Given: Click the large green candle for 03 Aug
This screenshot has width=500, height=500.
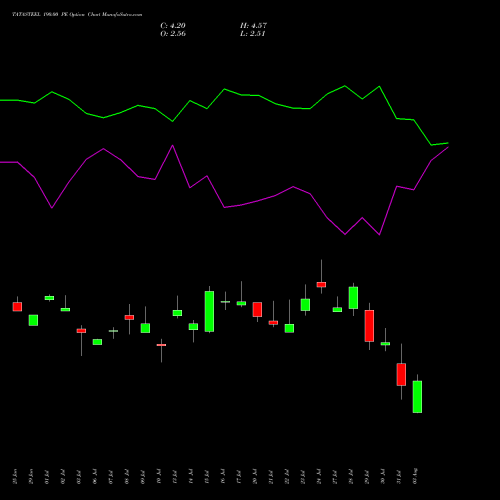Looking at the screenshot, I should [x=417, y=397].
